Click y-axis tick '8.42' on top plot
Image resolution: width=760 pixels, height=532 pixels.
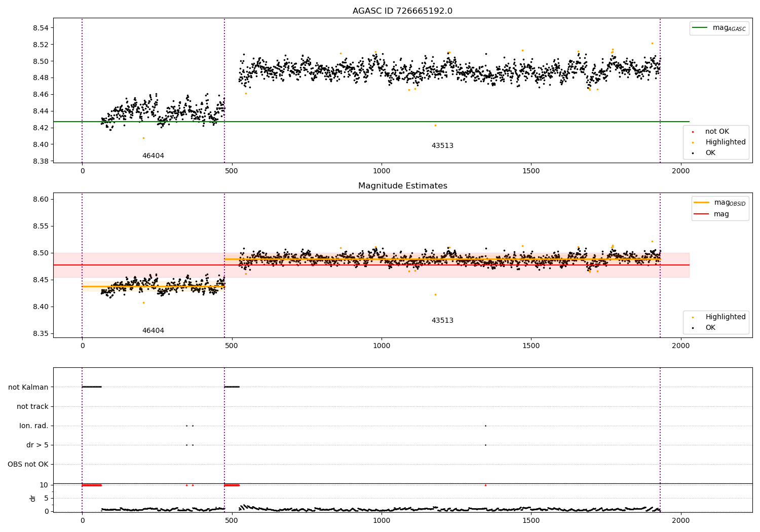coord(41,128)
